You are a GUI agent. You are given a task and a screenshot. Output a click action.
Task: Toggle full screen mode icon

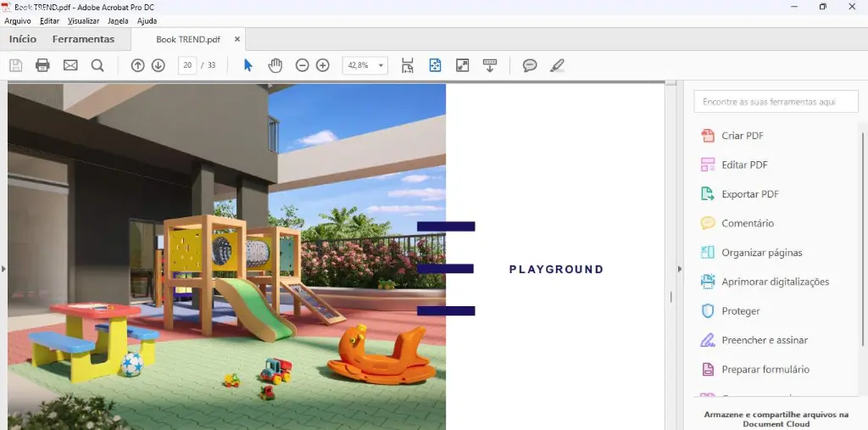[462, 65]
